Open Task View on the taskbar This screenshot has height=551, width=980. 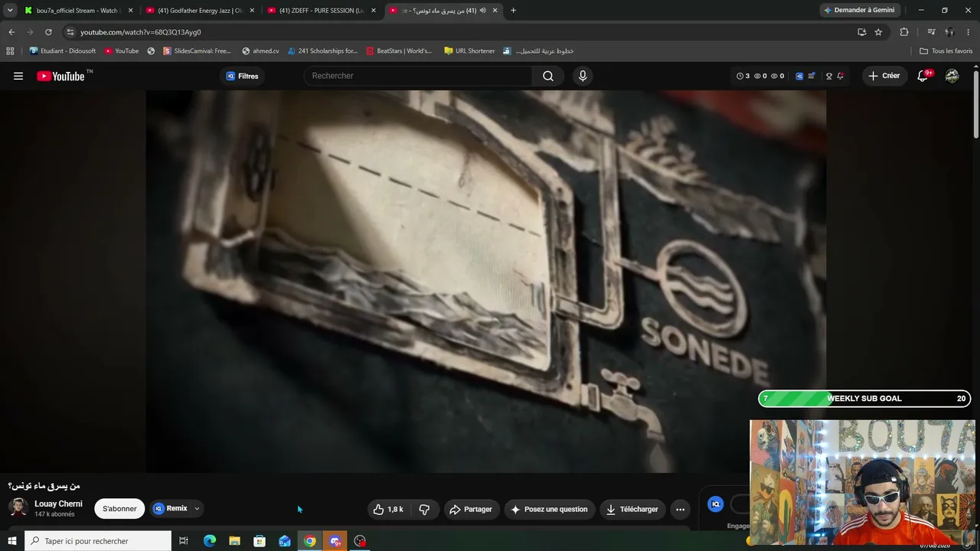[x=184, y=541]
